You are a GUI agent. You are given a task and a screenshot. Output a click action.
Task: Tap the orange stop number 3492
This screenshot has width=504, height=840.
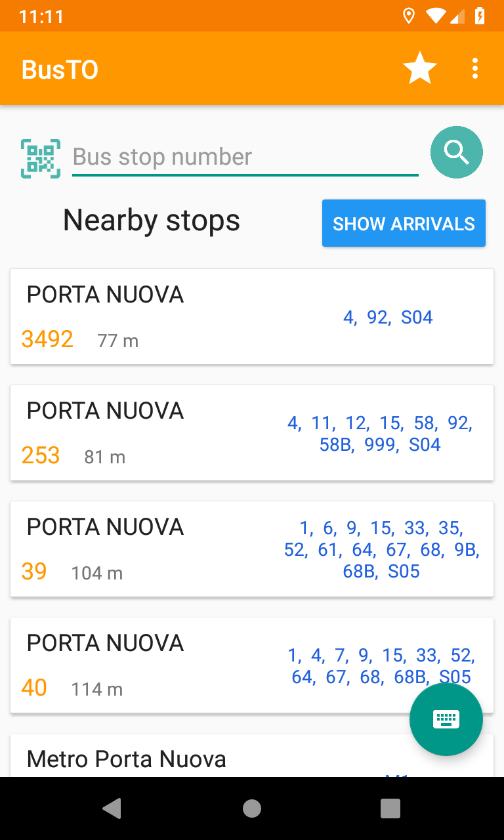[47, 339]
